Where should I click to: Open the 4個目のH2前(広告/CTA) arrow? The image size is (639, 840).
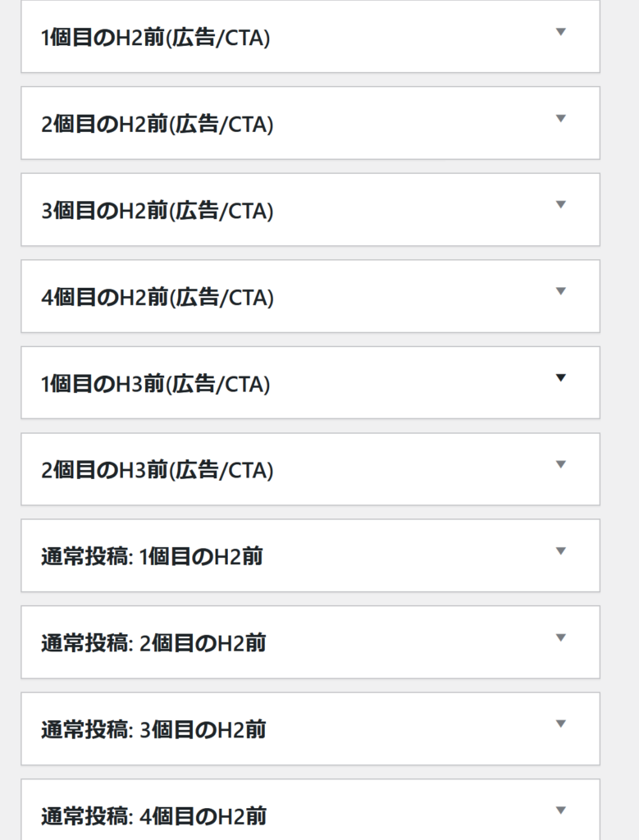coord(561,291)
